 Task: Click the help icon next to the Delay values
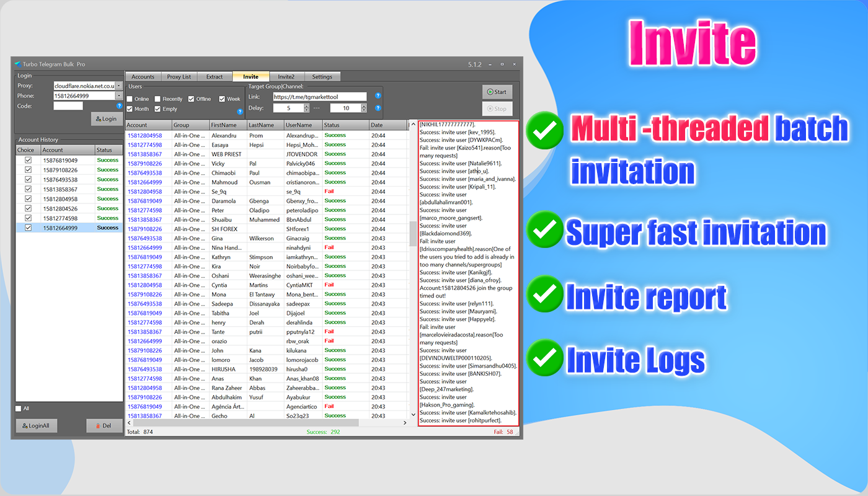pyautogui.click(x=378, y=108)
